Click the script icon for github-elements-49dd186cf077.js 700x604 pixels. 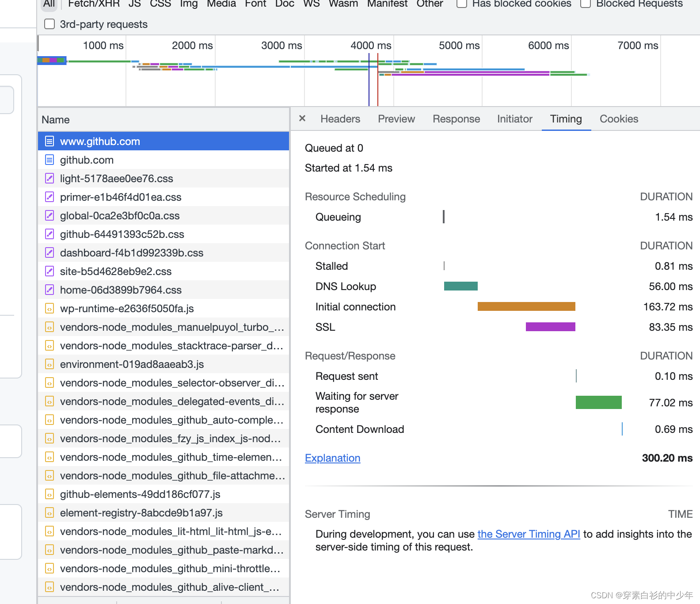pos(49,494)
